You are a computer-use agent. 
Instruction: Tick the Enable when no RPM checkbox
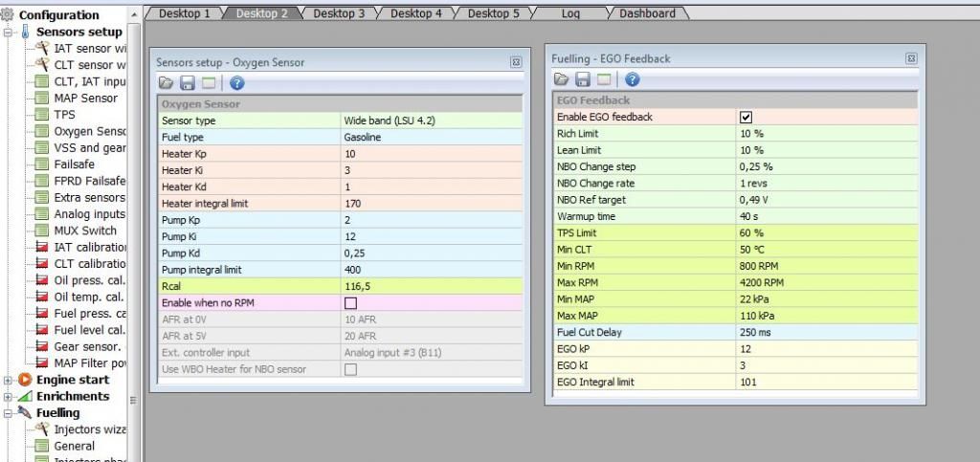coord(350,303)
